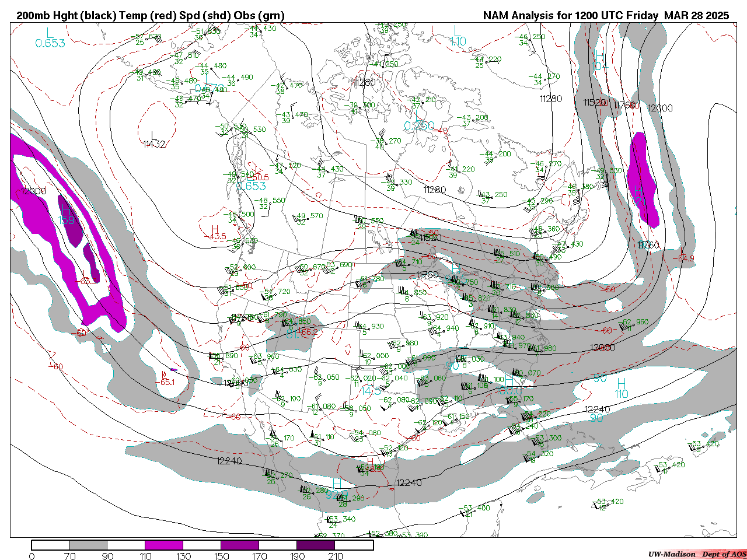Click the NAM Analysis date title text
This screenshot has width=747, height=560.
pyautogui.click(x=605, y=16)
